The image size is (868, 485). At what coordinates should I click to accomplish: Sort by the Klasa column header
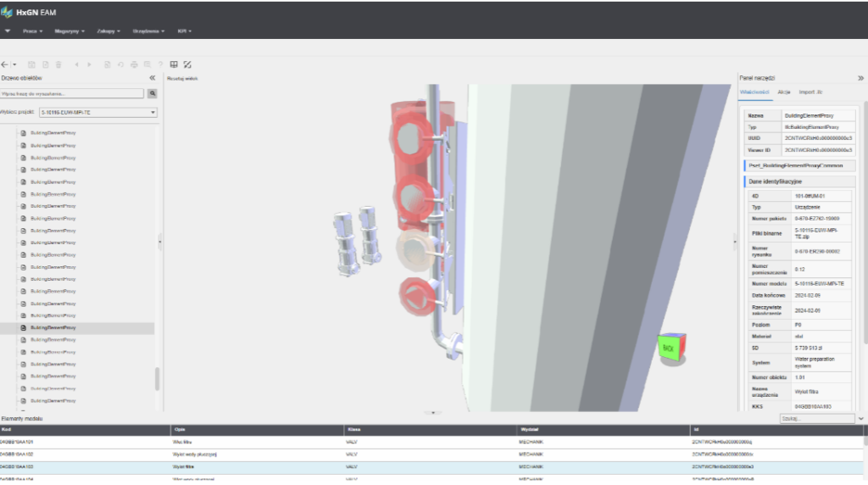tap(431, 430)
